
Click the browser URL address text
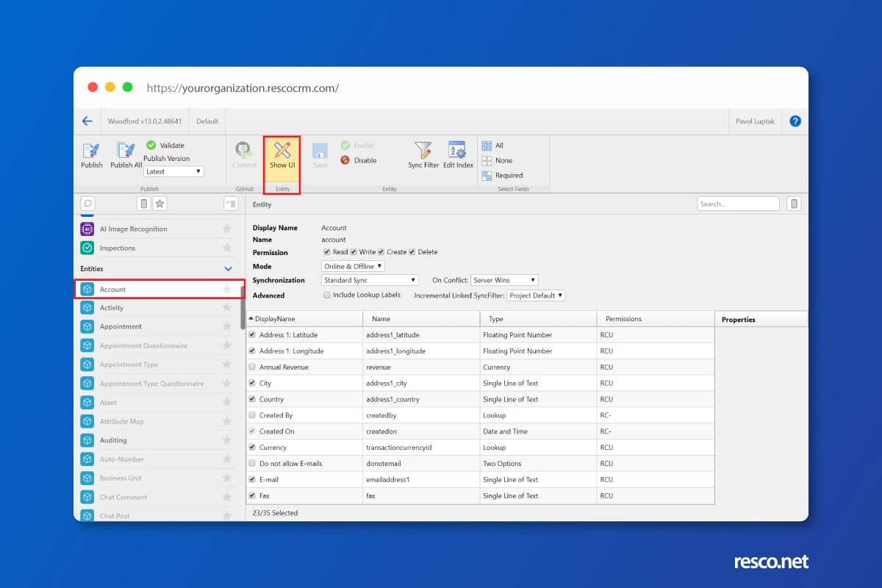pyautogui.click(x=243, y=88)
